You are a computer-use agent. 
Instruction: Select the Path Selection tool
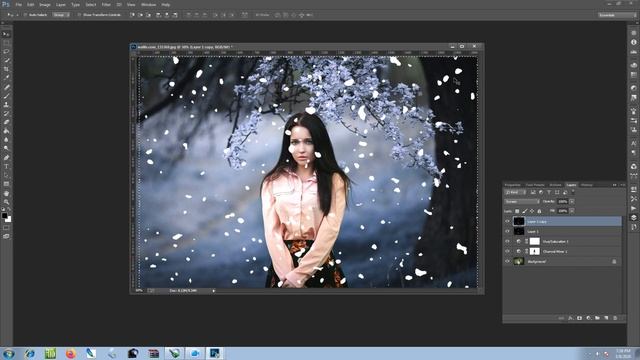6,175
